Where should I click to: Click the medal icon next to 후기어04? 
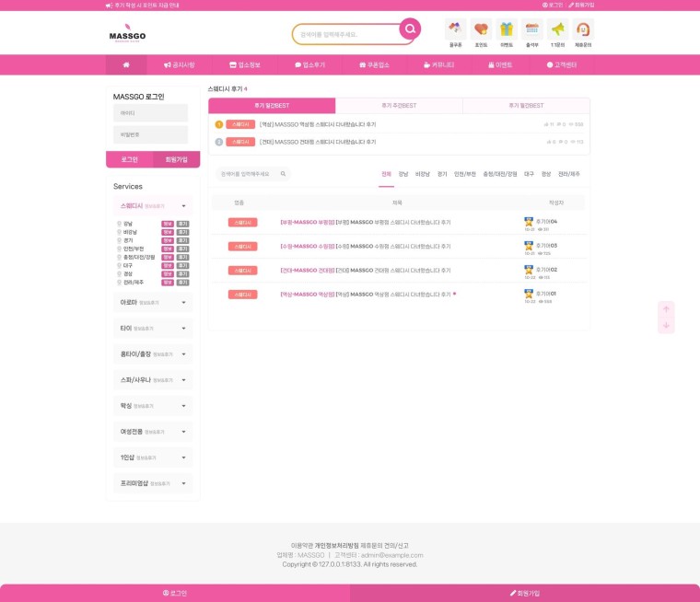529,222
